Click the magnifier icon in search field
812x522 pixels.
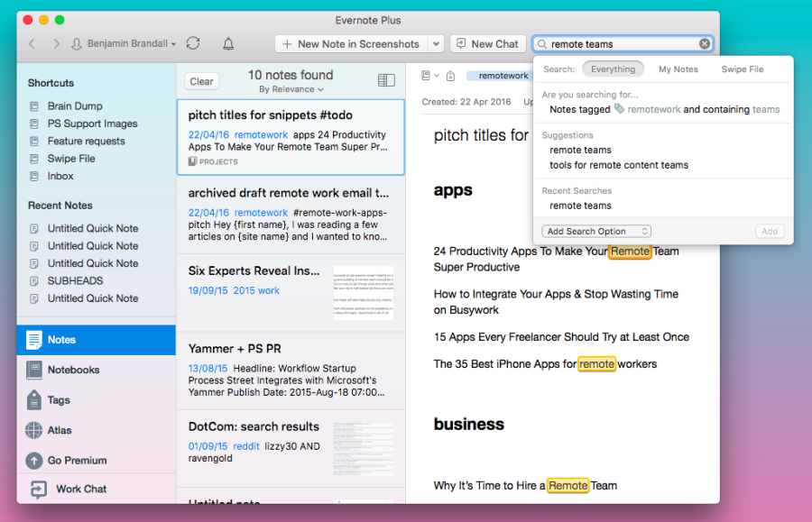(x=541, y=44)
